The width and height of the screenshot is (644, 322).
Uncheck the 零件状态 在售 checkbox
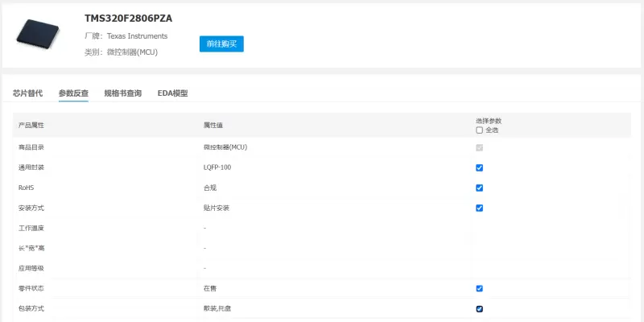[480, 288]
